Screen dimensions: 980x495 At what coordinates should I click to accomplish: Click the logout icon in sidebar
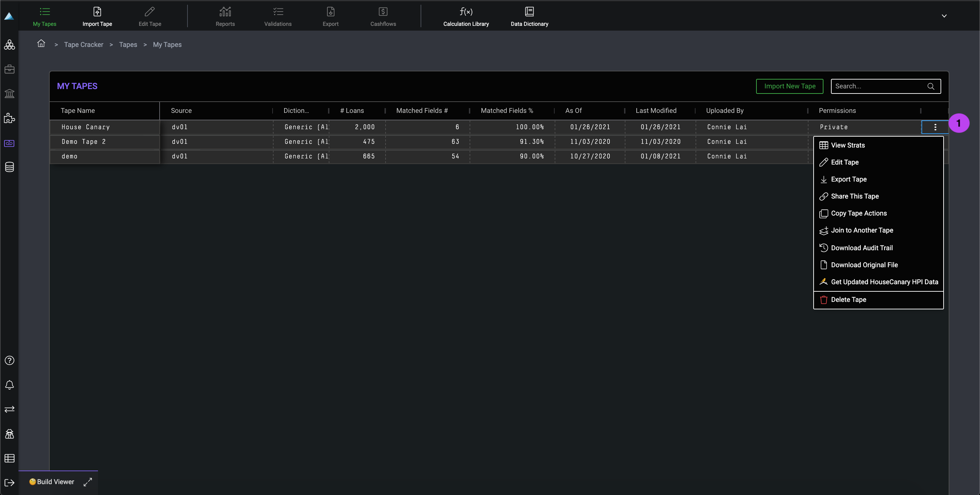tap(10, 482)
